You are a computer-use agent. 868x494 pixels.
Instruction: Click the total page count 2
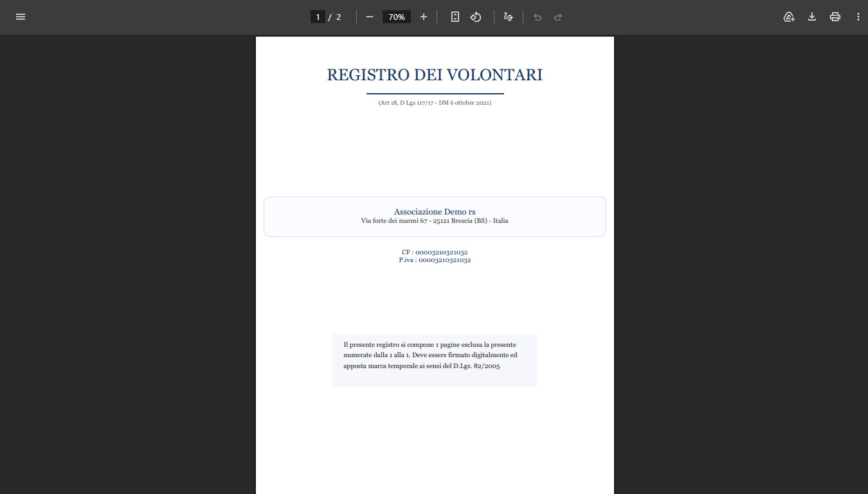coord(339,17)
